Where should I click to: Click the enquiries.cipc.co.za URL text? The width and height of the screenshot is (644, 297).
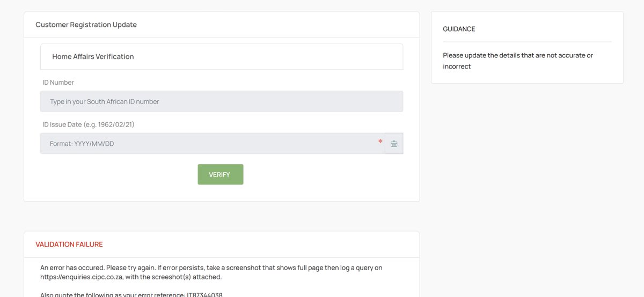[x=82, y=277]
